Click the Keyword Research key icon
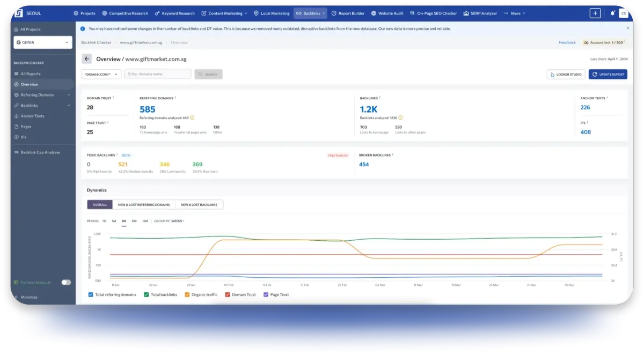This screenshot has height=355, width=644. point(157,13)
